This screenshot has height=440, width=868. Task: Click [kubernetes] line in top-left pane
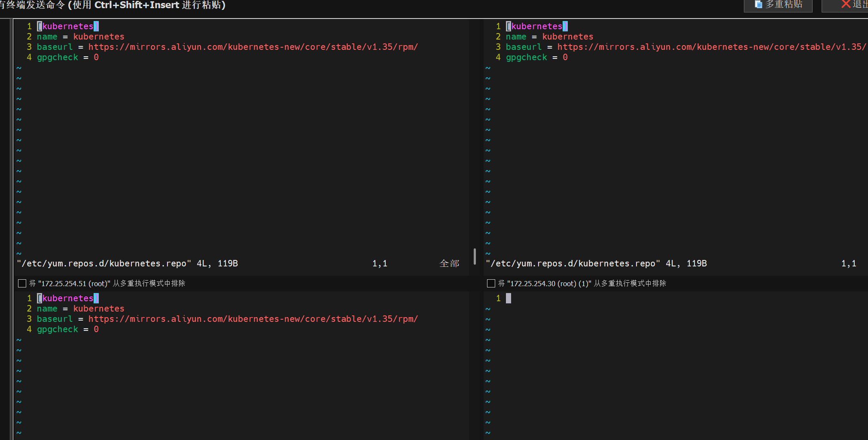[x=68, y=26]
